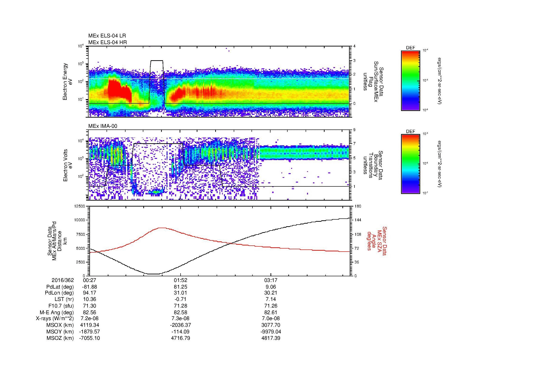Click the 'Electron Volts eV' axis label
This screenshot has height=392, width=555.
point(68,166)
